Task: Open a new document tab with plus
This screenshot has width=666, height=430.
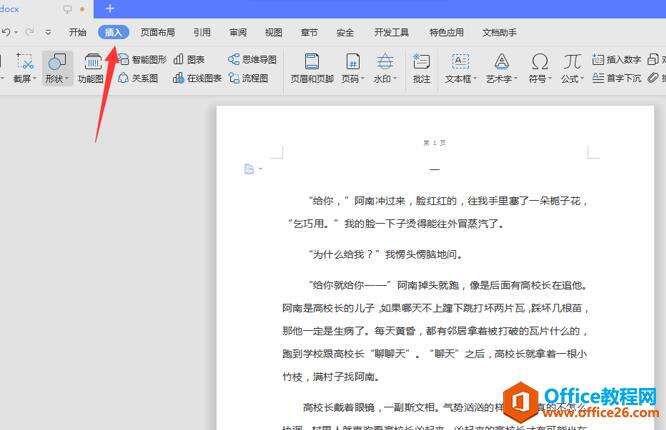Action: [110, 8]
